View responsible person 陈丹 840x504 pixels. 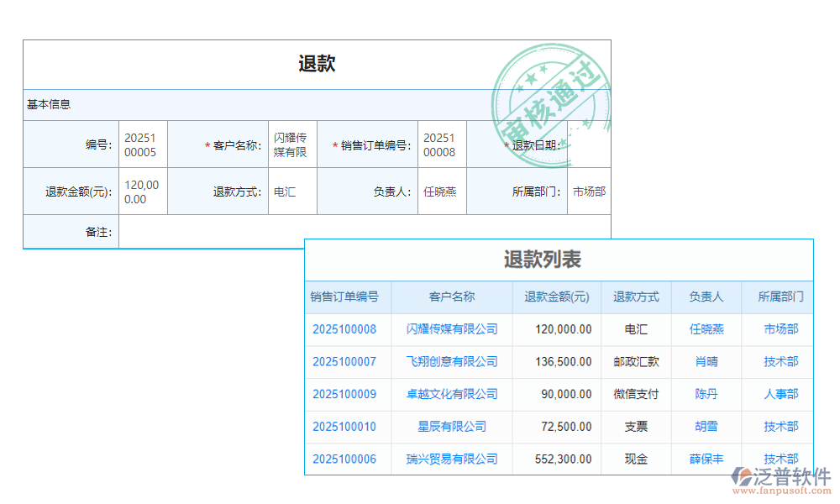coord(706,394)
